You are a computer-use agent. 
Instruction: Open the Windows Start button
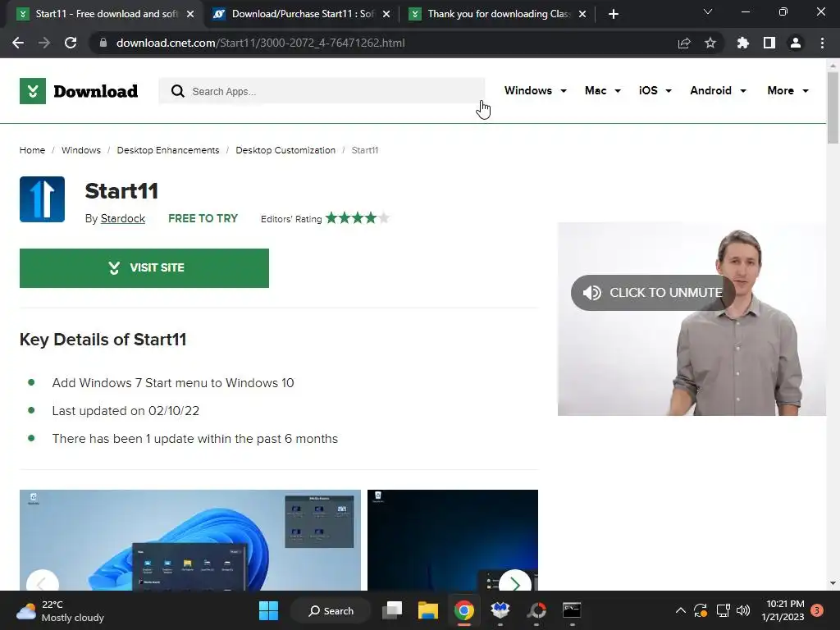coord(268,610)
